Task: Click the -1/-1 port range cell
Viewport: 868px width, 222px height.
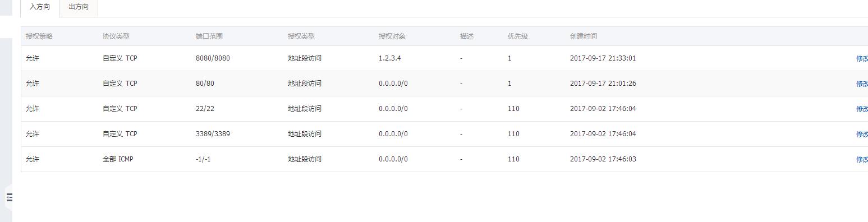Action: click(x=203, y=159)
